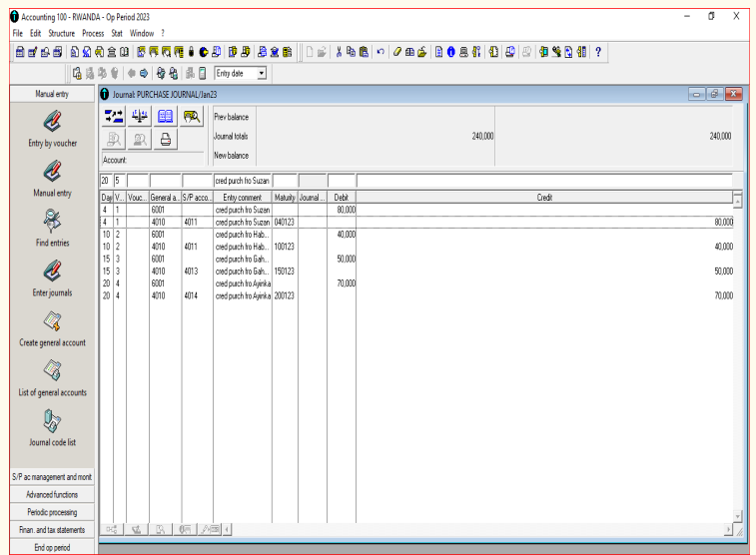The height and width of the screenshot is (555, 756).
Task: Expand the End op period panel
Action: coord(52,547)
